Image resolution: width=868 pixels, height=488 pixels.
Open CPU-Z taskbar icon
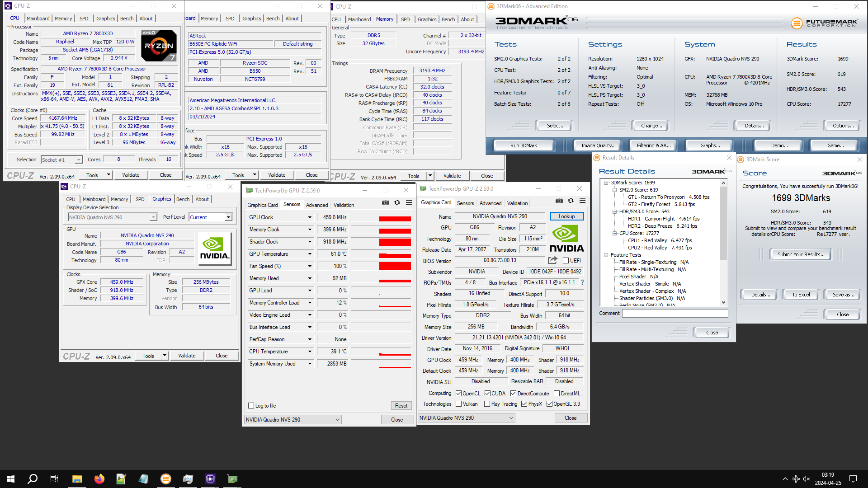[x=210, y=479]
